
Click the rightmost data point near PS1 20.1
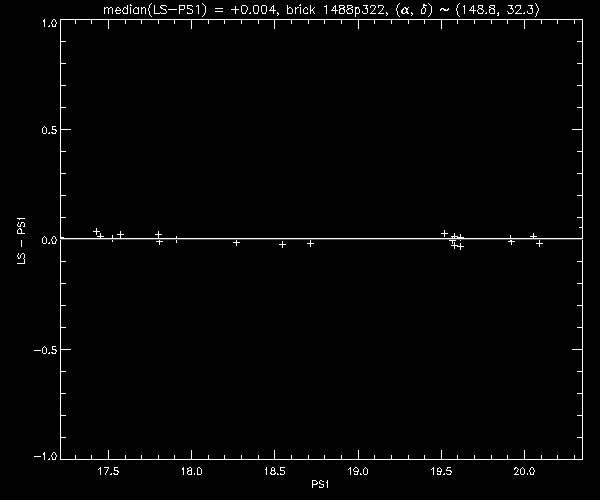pos(540,243)
